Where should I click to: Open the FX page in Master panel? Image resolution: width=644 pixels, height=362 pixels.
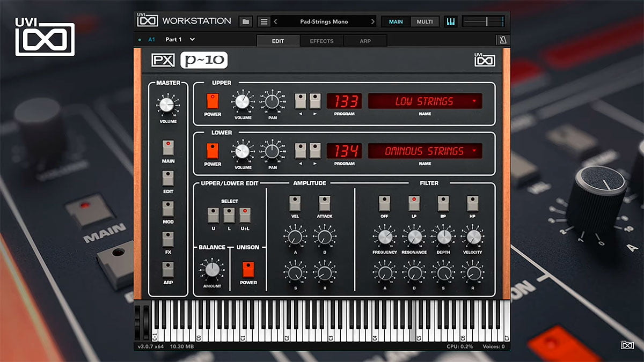click(168, 239)
